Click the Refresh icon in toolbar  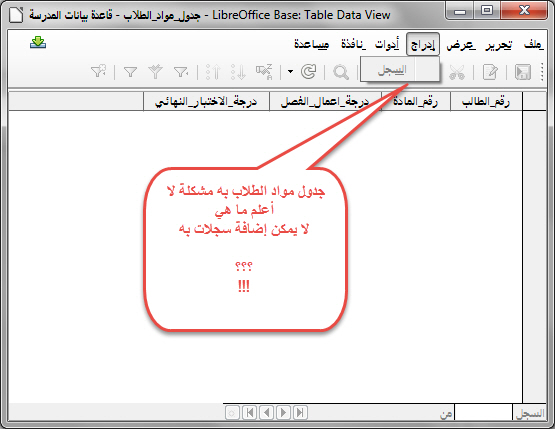pyautogui.click(x=308, y=72)
